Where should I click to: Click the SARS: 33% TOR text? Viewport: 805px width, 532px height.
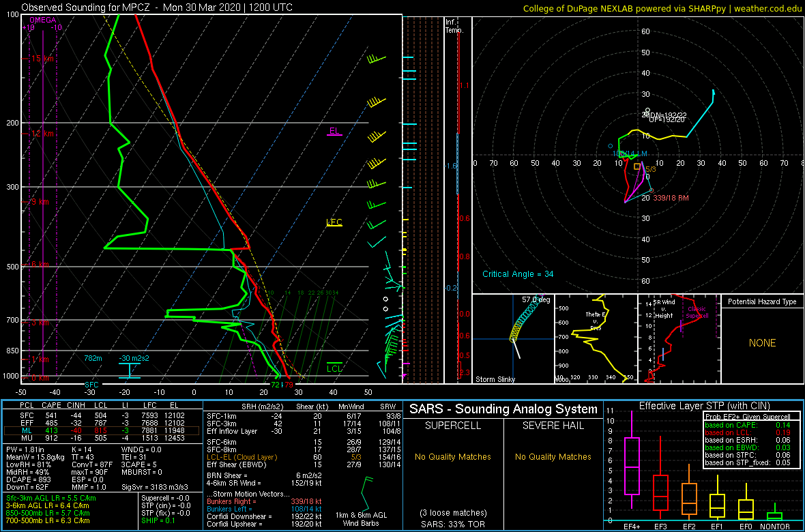[x=454, y=524]
